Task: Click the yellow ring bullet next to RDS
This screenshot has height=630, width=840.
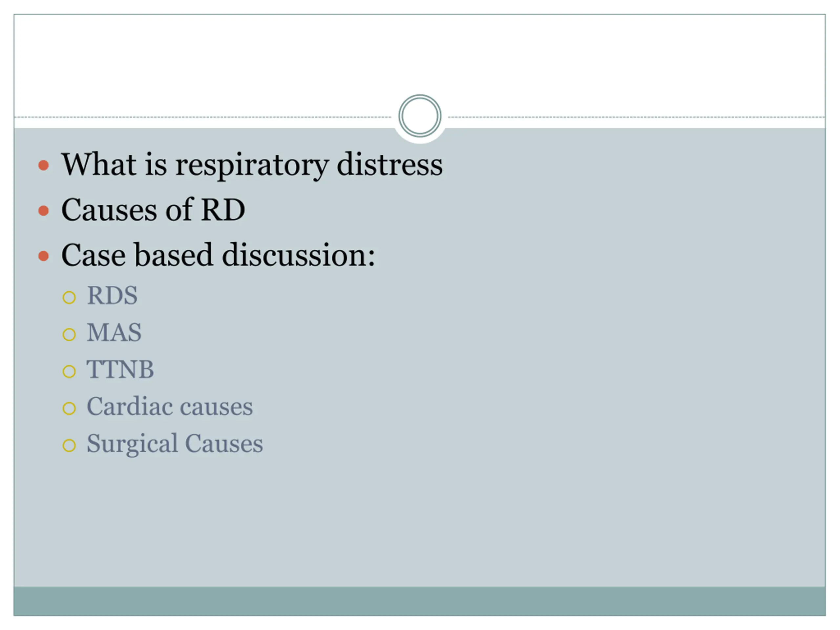Action: coord(69,297)
